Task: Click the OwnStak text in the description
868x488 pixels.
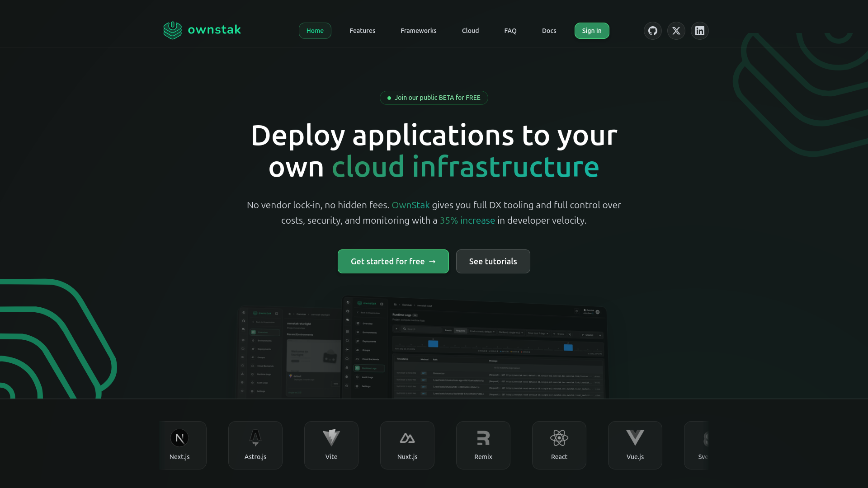Action: pos(410,205)
